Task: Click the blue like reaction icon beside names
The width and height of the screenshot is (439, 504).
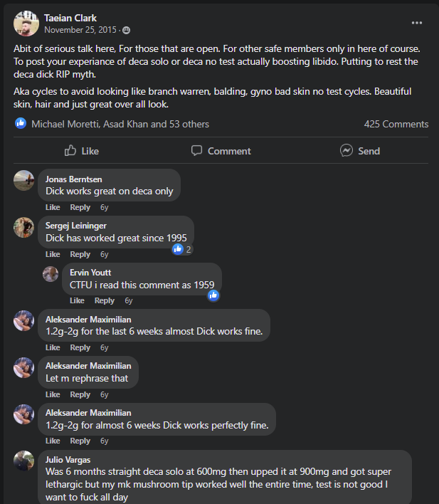Action: point(21,124)
